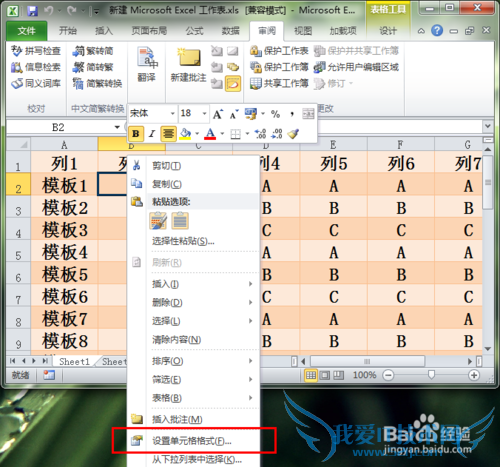Open the Name Box dropdown arrow next to B2

tap(117, 127)
